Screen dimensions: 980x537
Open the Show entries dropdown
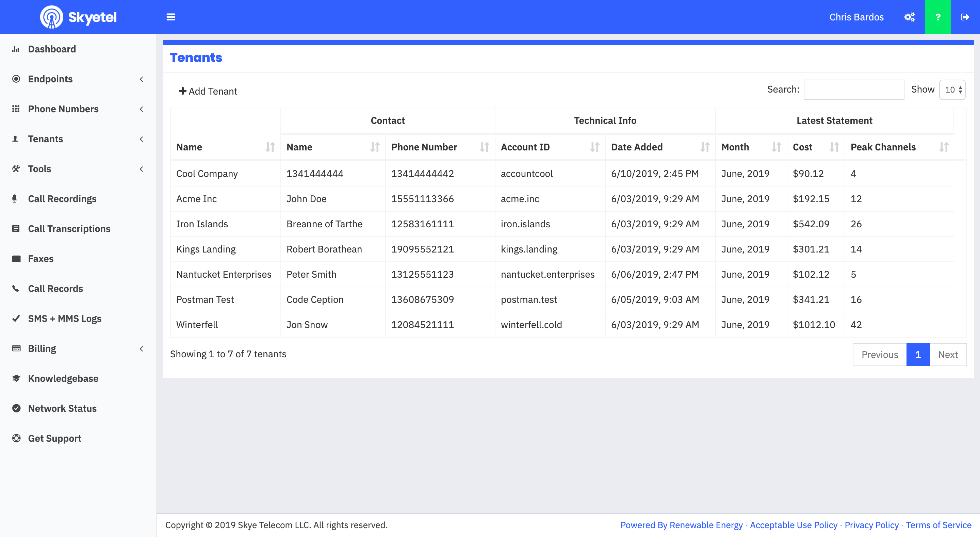coord(952,90)
